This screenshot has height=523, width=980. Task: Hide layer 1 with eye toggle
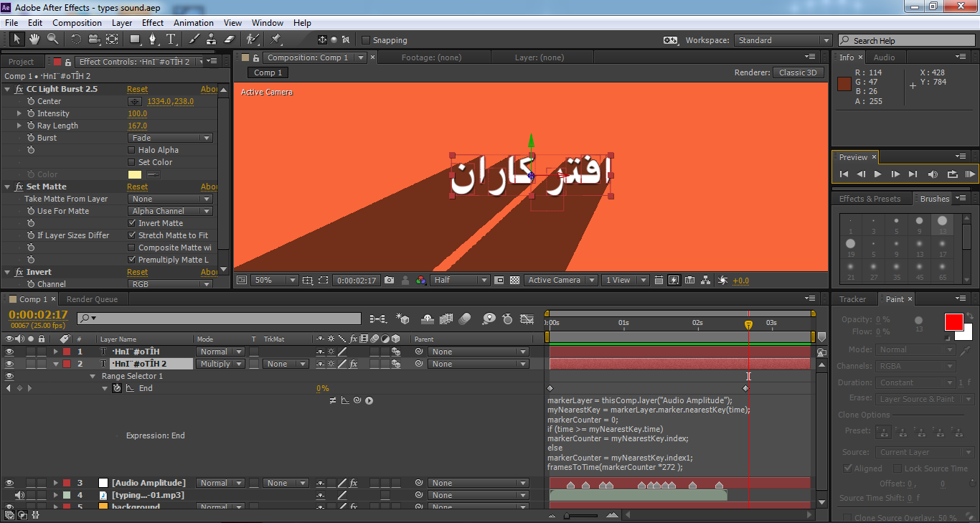10,352
